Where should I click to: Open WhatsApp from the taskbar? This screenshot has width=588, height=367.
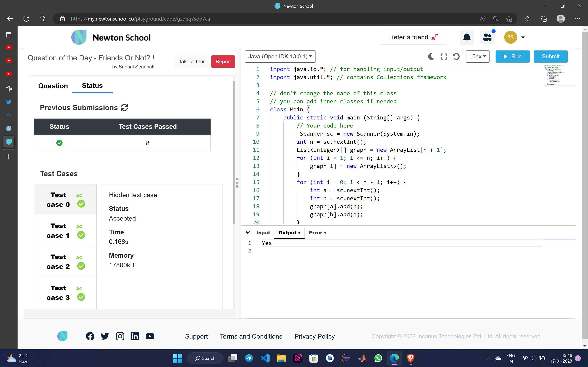click(378, 358)
